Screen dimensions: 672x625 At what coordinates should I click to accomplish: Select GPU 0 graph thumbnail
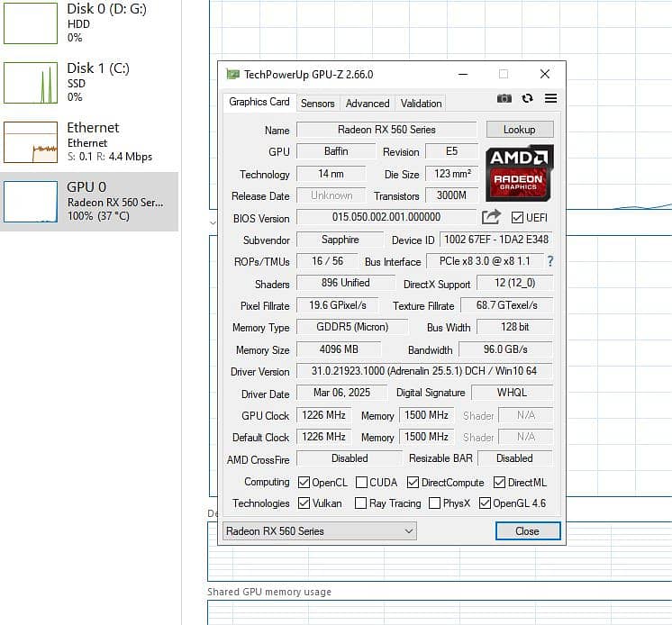[31, 202]
